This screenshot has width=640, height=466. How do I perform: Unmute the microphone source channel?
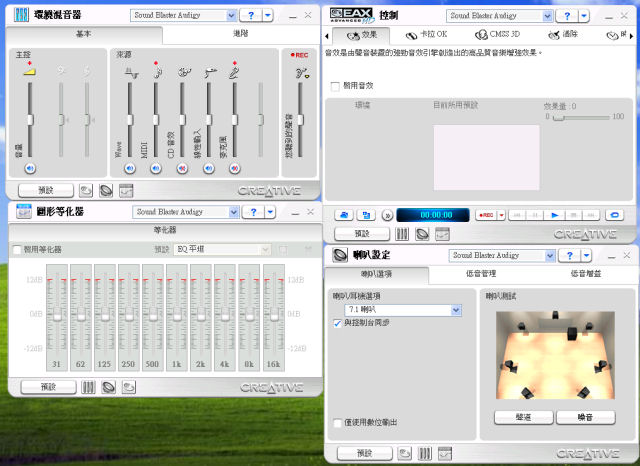(234, 168)
